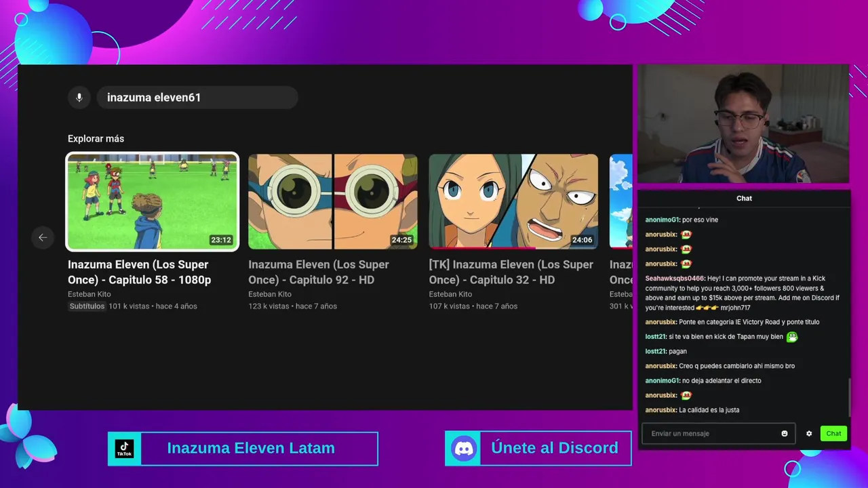Click the inazuma eleven61 search field
Screen dimensions: 868x488
(x=197, y=98)
